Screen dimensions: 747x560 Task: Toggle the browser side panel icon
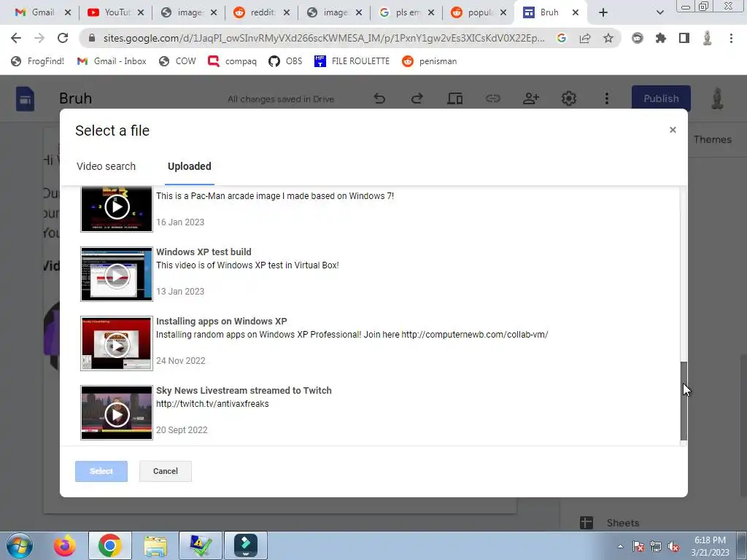[684, 38]
